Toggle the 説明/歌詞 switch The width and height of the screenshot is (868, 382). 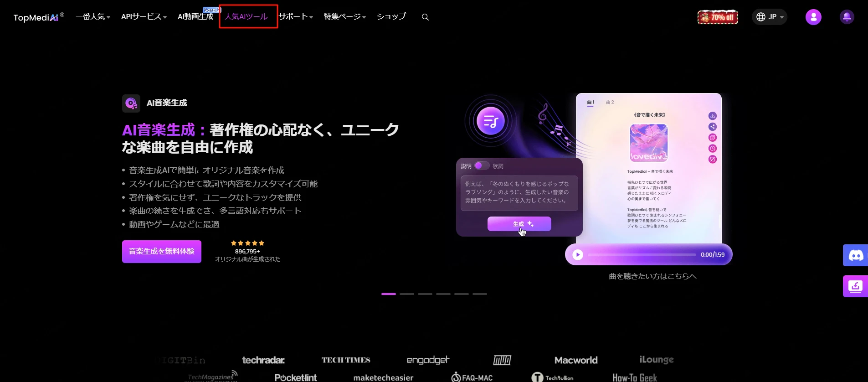click(x=481, y=165)
